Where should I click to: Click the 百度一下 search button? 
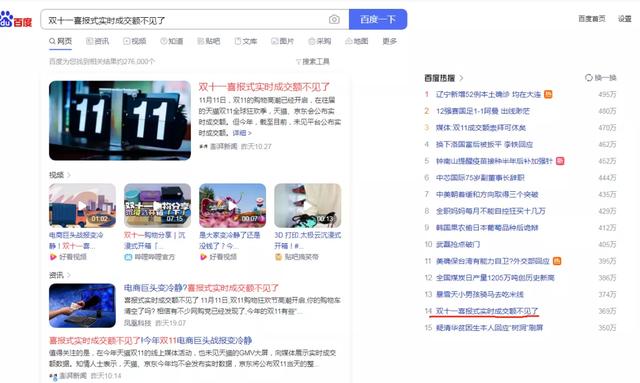378,19
